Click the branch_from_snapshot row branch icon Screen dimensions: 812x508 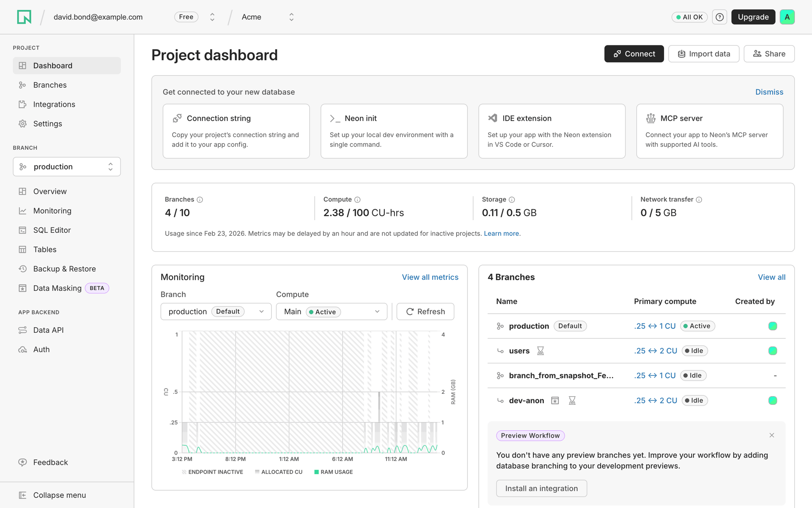500,375
